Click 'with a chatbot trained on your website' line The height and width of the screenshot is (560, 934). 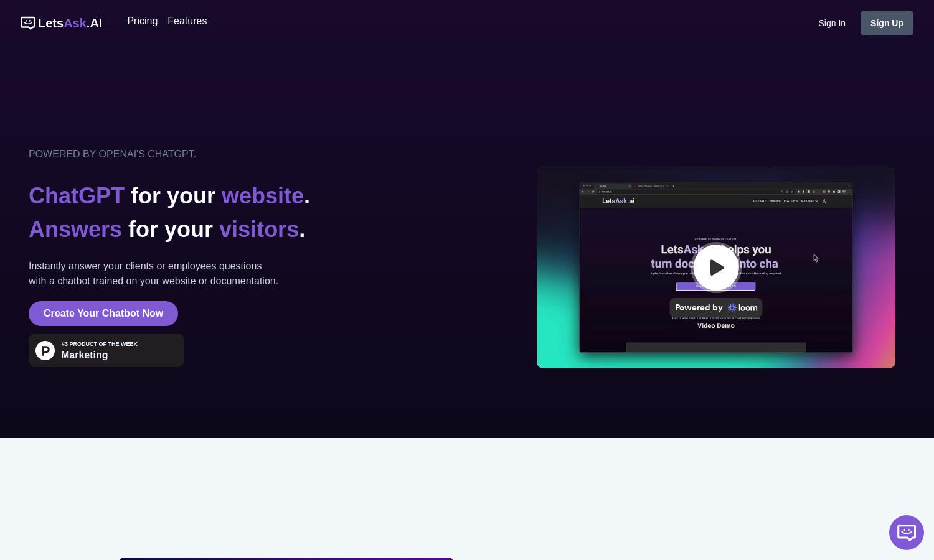(x=153, y=281)
